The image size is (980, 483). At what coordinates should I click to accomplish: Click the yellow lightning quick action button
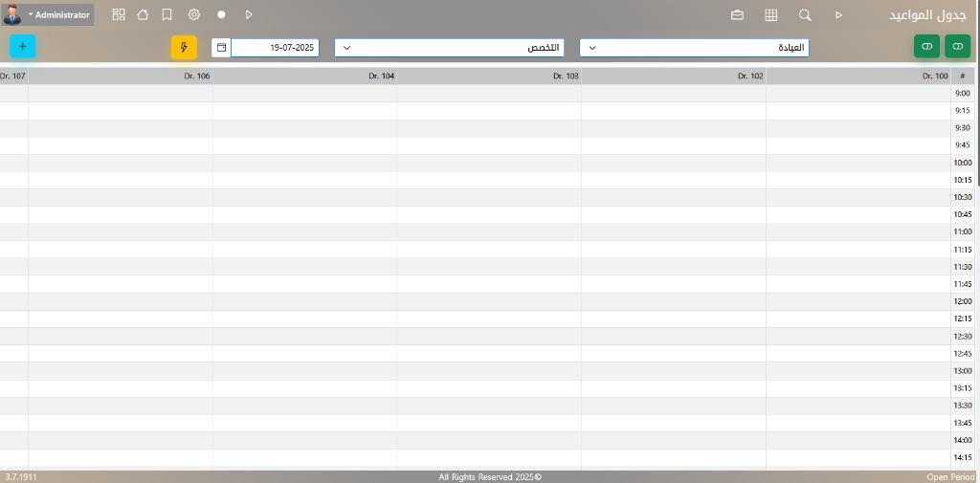[x=184, y=48]
